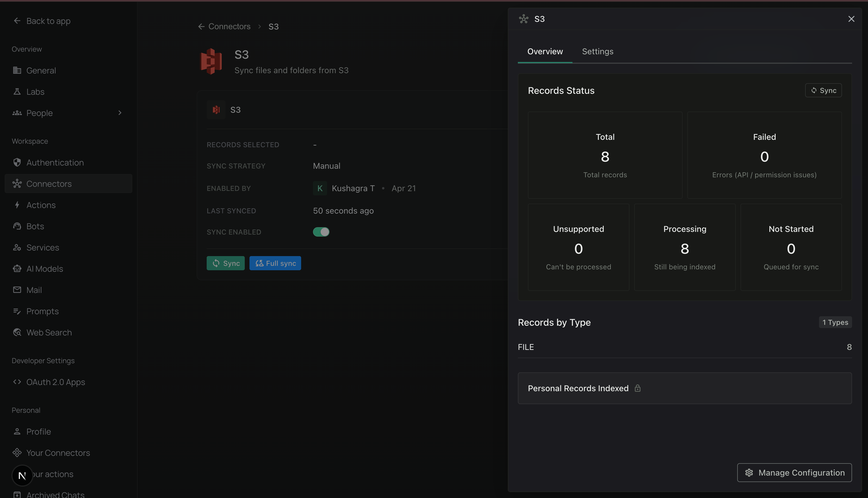This screenshot has width=868, height=498.
Task: Open the Labs menu item
Action: [x=68, y=91]
